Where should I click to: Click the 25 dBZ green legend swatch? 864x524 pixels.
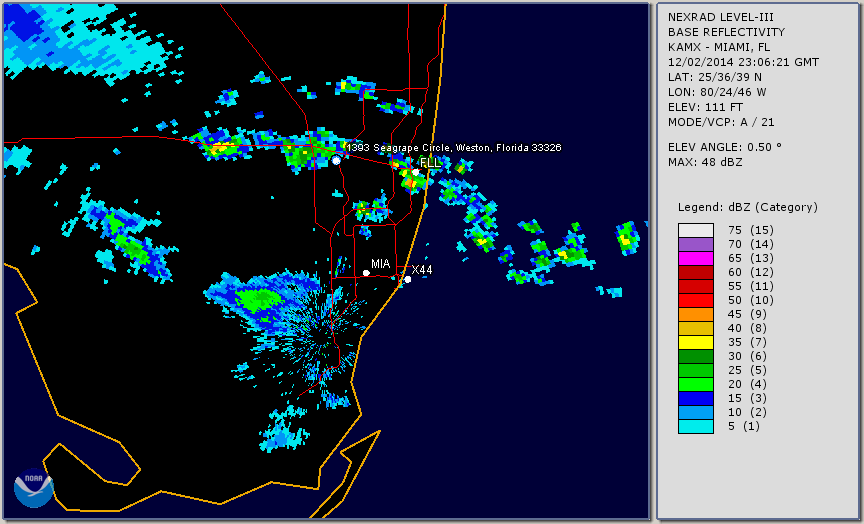pyautogui.click(x=696, y=371)
